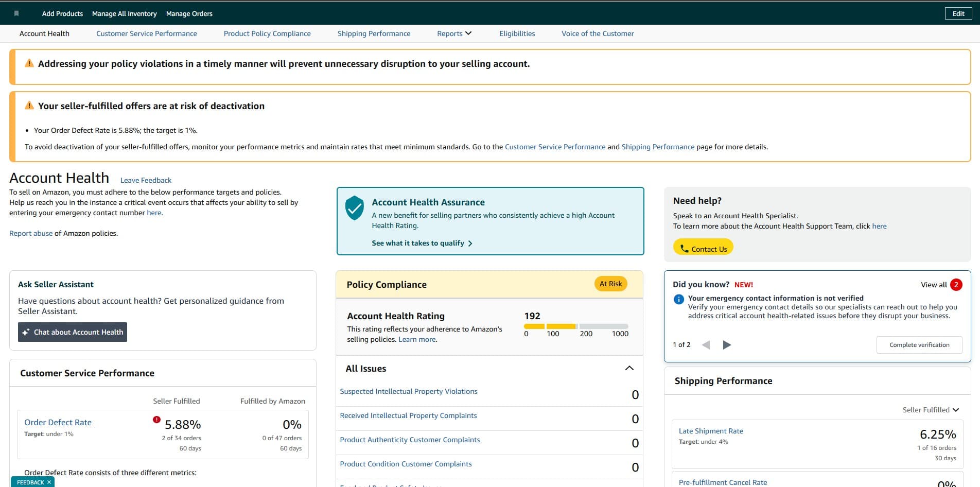Switch to Customer Service Performance tab
The height and width of the screenshot is (487, 980).
click(146, 33)
